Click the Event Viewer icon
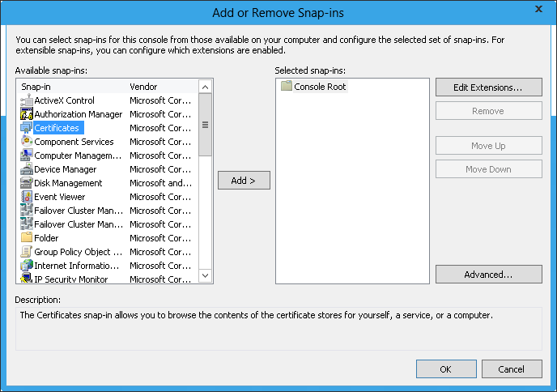 pos(27,197)
